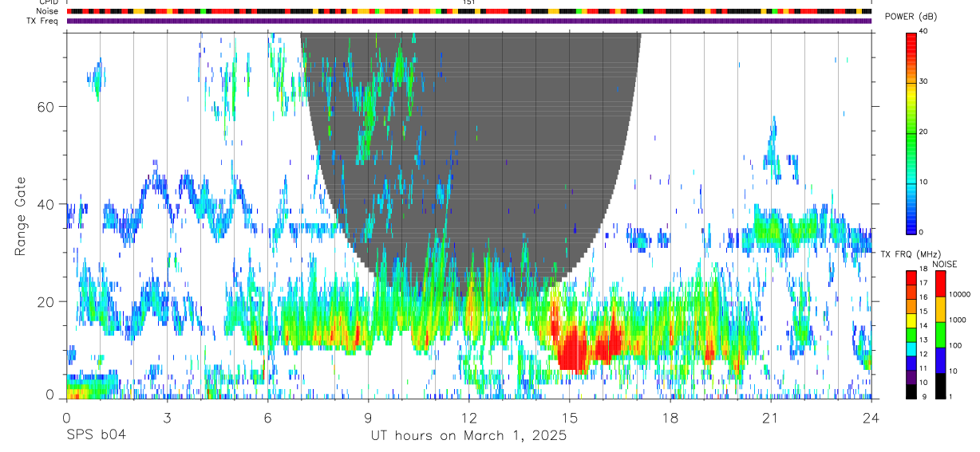
Task: Click the 'NOISE' legend title
Action: pyautogui.click(x=943, y=264)
